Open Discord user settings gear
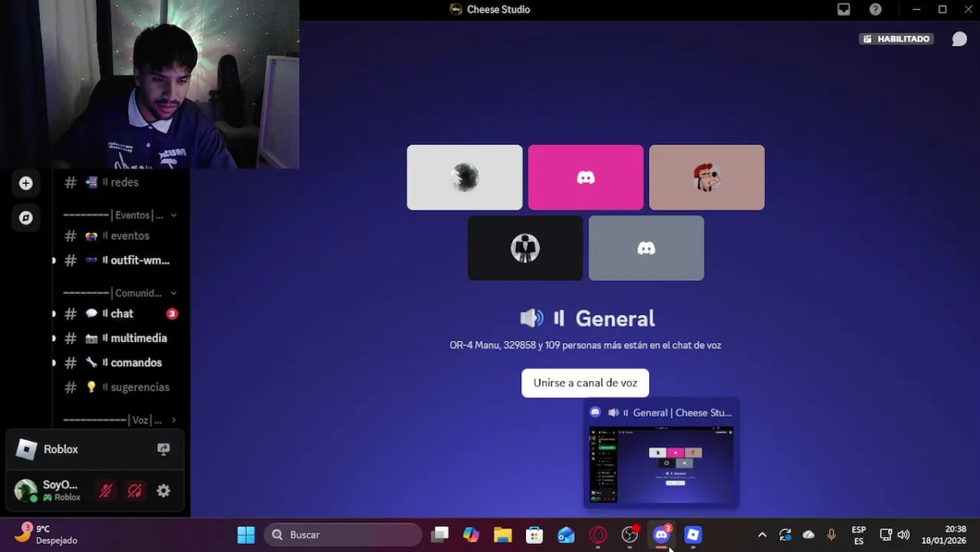 click(163, 491)
